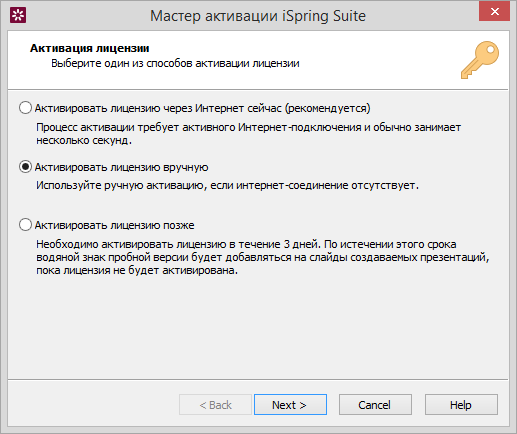Select the internet activation radio button

click(25, 108)
